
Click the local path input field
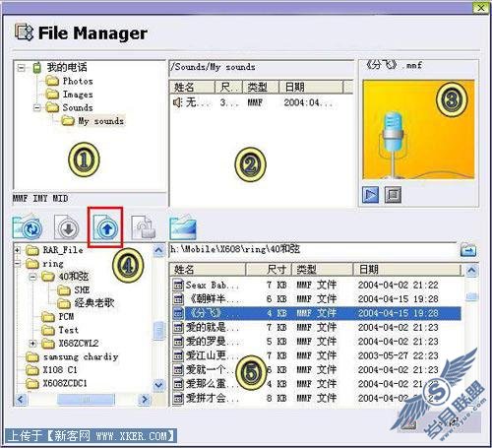(x=313, y=250)
